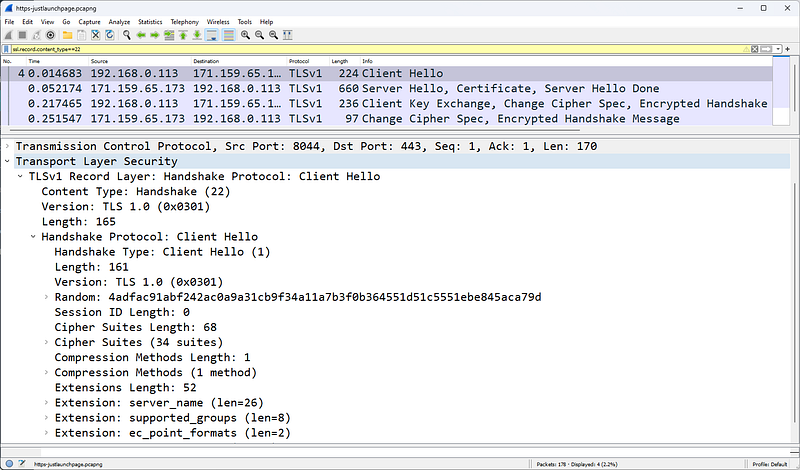This screenshot has height=470, width=800.
Task: Jump to the first packet icon
Action: pyautogui.click(x=183, y=35)
